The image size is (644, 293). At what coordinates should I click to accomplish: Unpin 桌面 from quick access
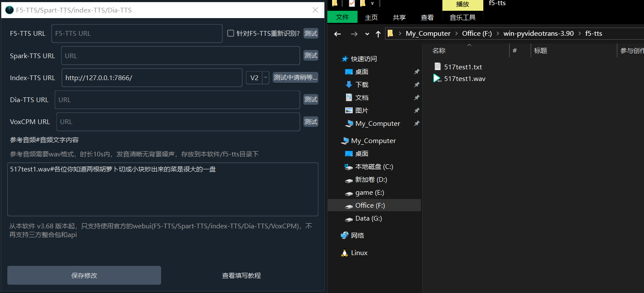tap(416, 72)
